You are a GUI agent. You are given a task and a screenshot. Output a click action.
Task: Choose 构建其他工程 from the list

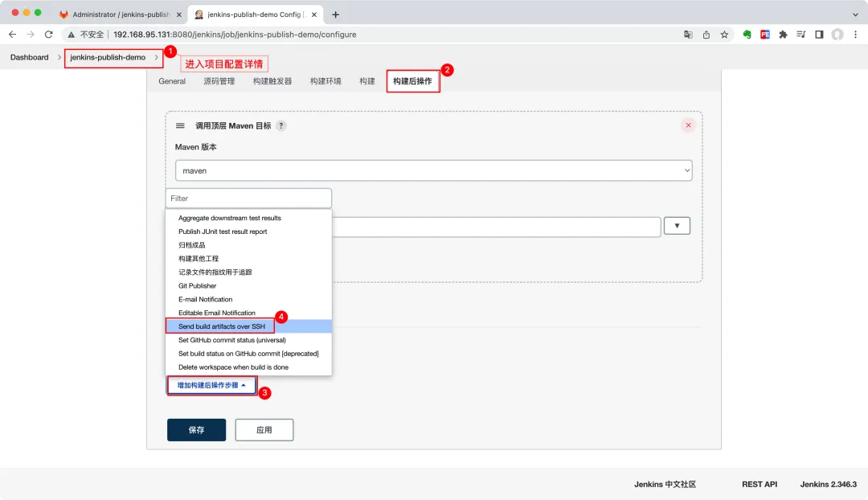(248, 259)
